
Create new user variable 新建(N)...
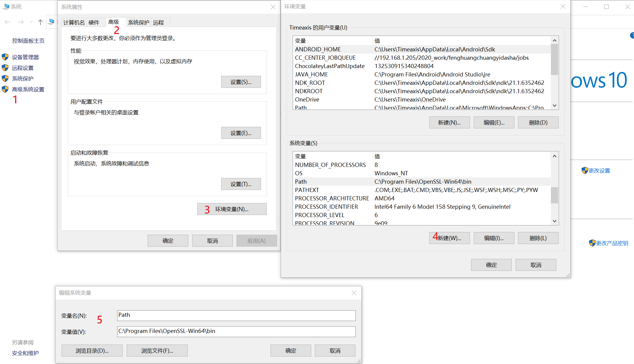coord(450,122)
